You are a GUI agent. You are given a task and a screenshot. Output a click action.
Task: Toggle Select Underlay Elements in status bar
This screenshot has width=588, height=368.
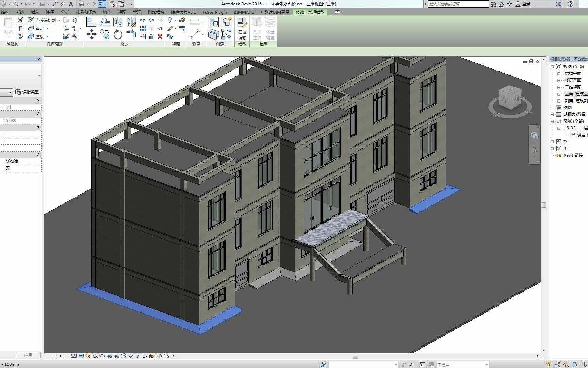(x=557, y=364)
